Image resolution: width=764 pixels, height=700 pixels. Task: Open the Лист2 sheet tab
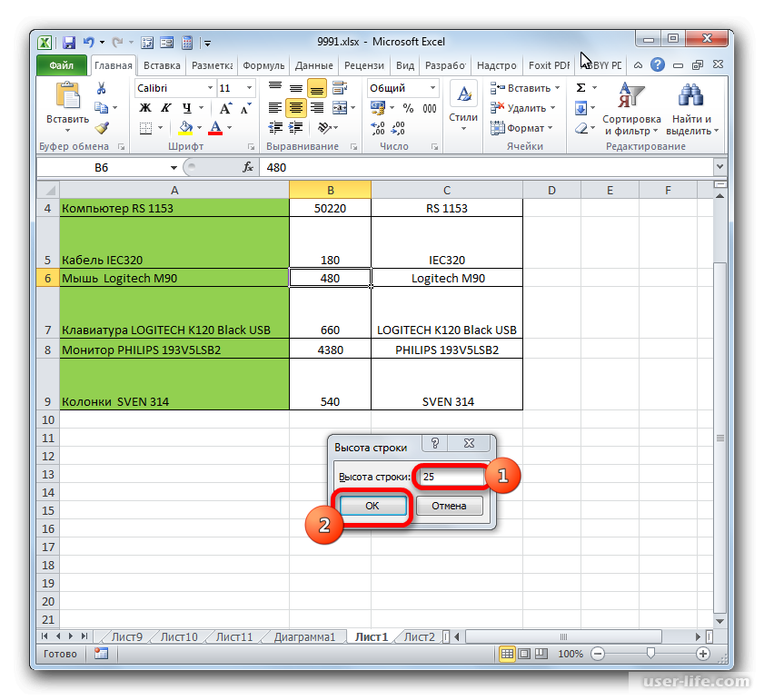click(419, 636)
